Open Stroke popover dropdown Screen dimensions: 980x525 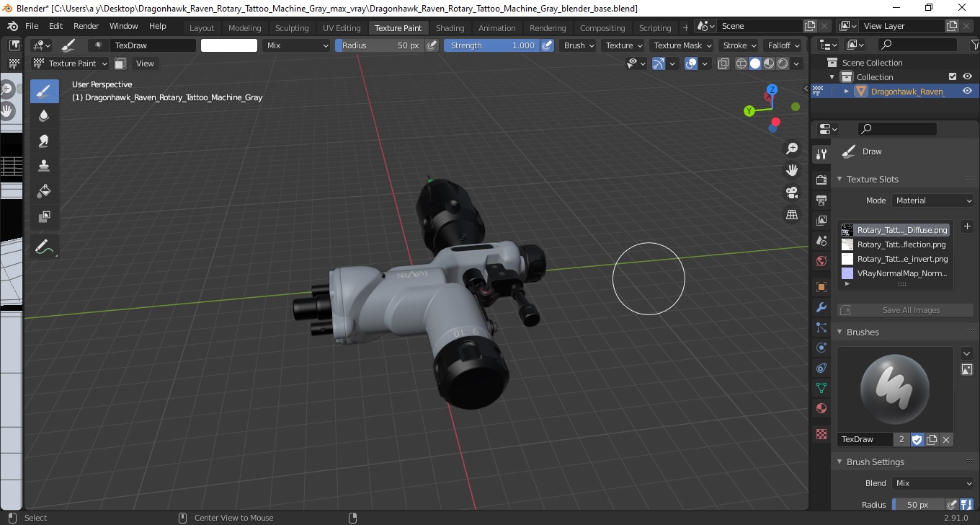coord(740,45)
